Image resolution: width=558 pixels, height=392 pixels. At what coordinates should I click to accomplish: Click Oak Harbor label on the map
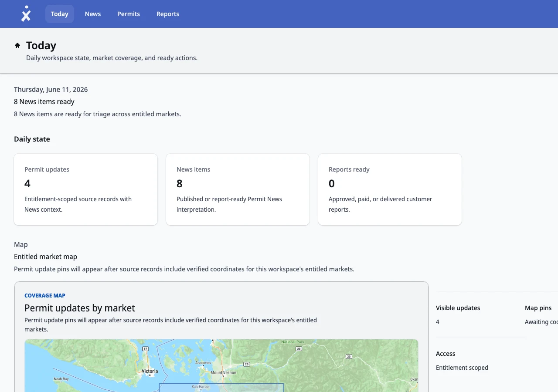[x=201, y=386]
